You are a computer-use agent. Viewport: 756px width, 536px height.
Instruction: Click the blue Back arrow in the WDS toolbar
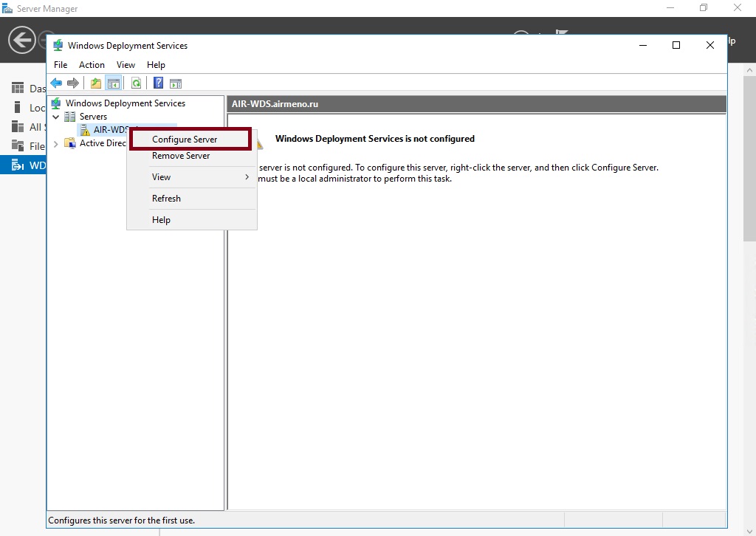point(56,83)
